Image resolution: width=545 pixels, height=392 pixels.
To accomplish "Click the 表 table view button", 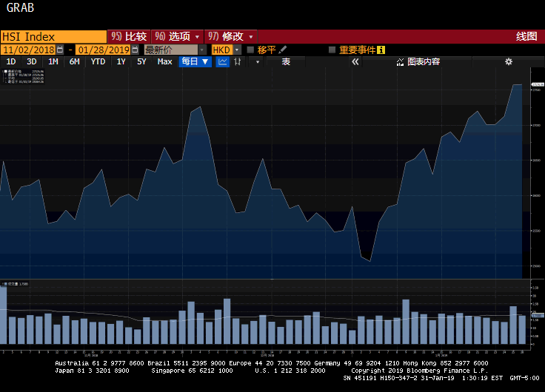I will coord(286,62).
